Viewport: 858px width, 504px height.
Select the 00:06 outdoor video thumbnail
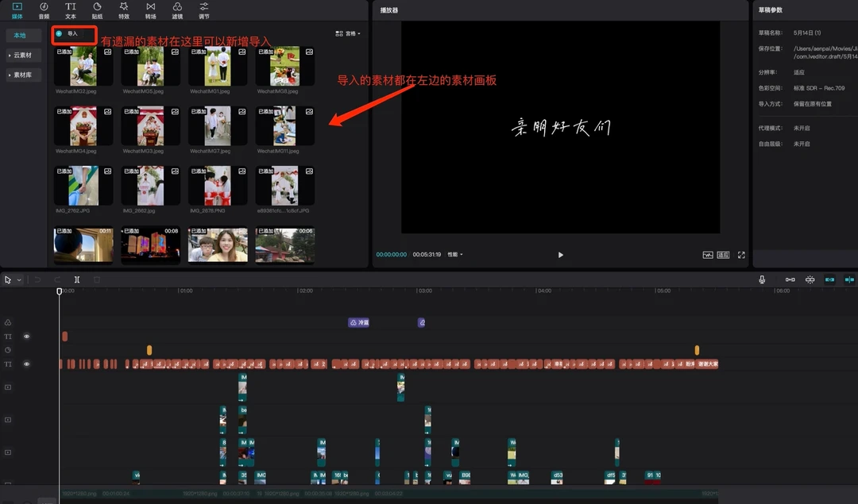tap(285, 245)
